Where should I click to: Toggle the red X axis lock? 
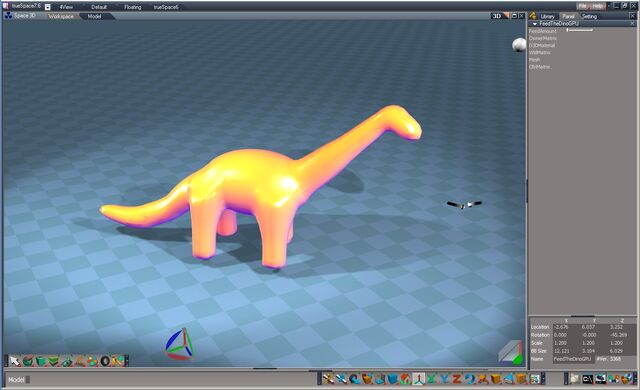[x=431, y=379]
